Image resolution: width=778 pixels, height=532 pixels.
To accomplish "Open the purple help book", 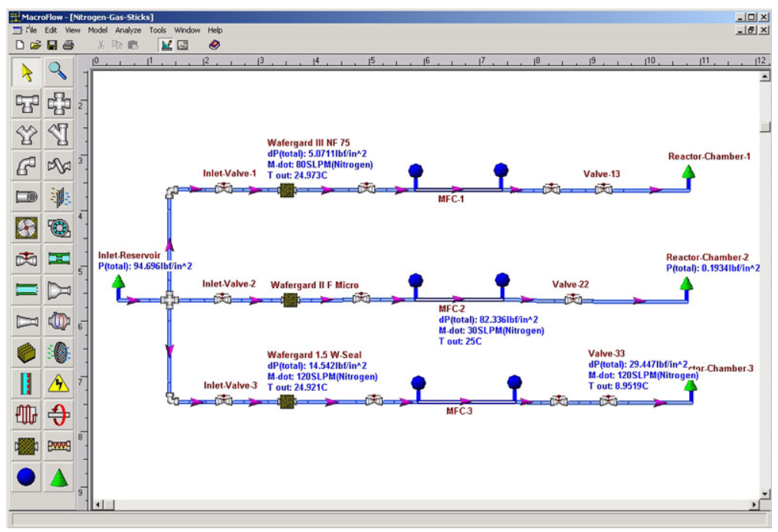I will coord(215,45).
